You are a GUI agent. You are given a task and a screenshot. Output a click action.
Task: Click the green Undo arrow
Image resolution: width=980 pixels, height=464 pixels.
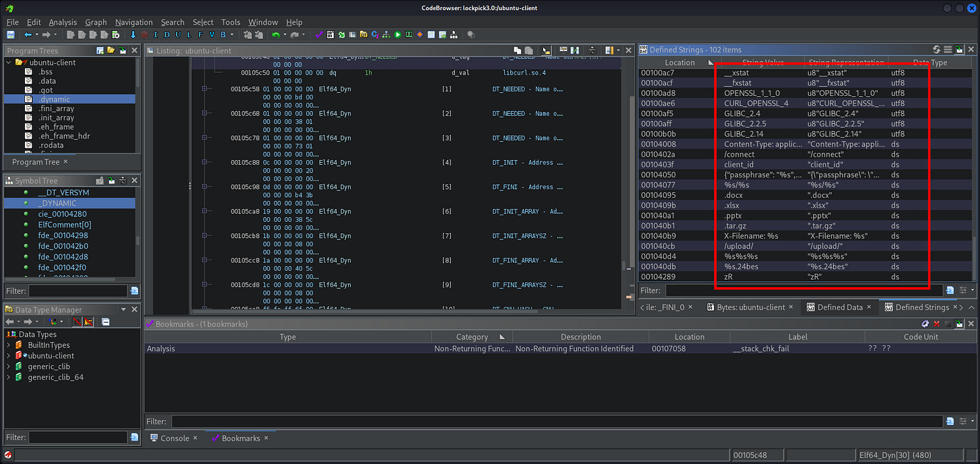[x=276, y=35]
